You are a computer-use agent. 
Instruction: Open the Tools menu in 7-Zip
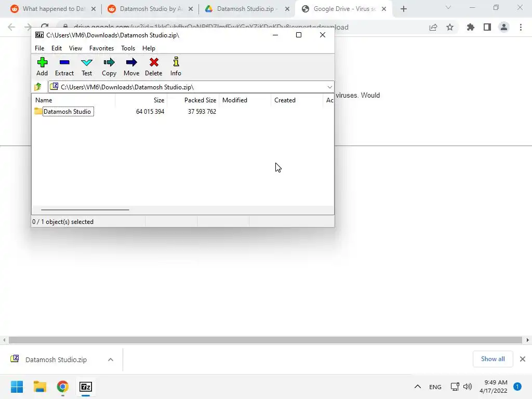(x=128, y=48)
